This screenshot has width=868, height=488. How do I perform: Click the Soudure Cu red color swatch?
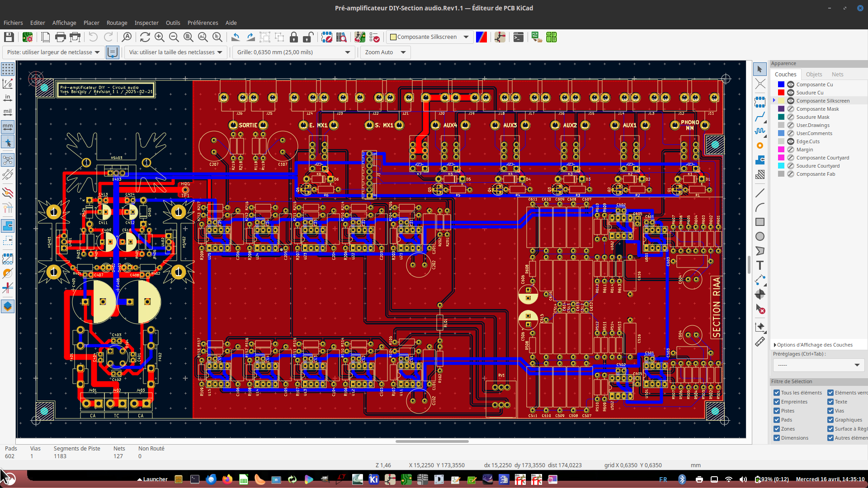781,93
